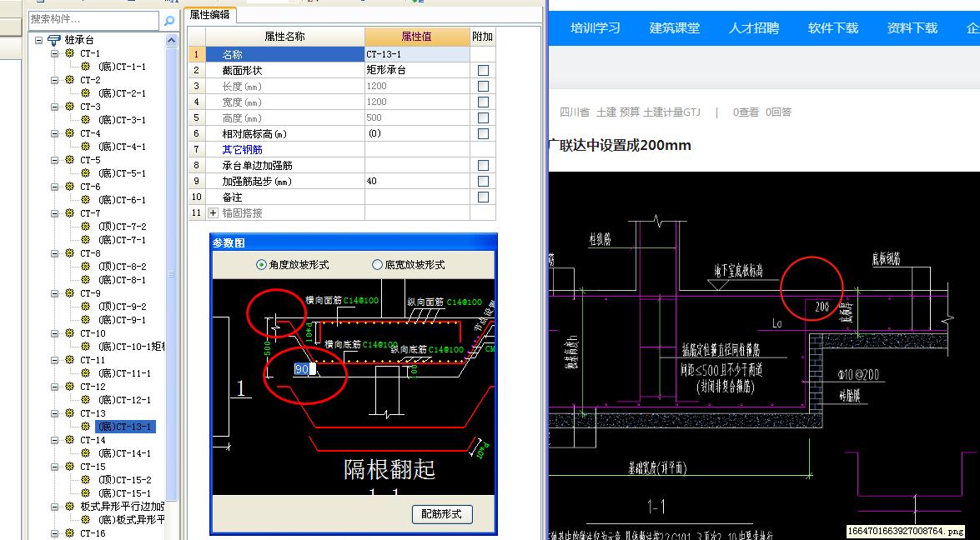980x540 pixels.
Task: Click the 矩形承台 section shape value
Action: (x=417, y=71)
